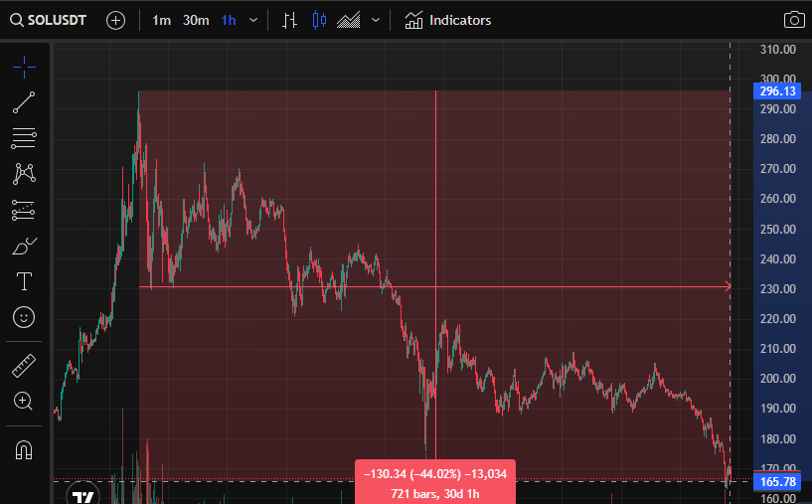Select the ruler measure tool
Image resolution: width=812 pixels, height=504 pixels.
24,366
